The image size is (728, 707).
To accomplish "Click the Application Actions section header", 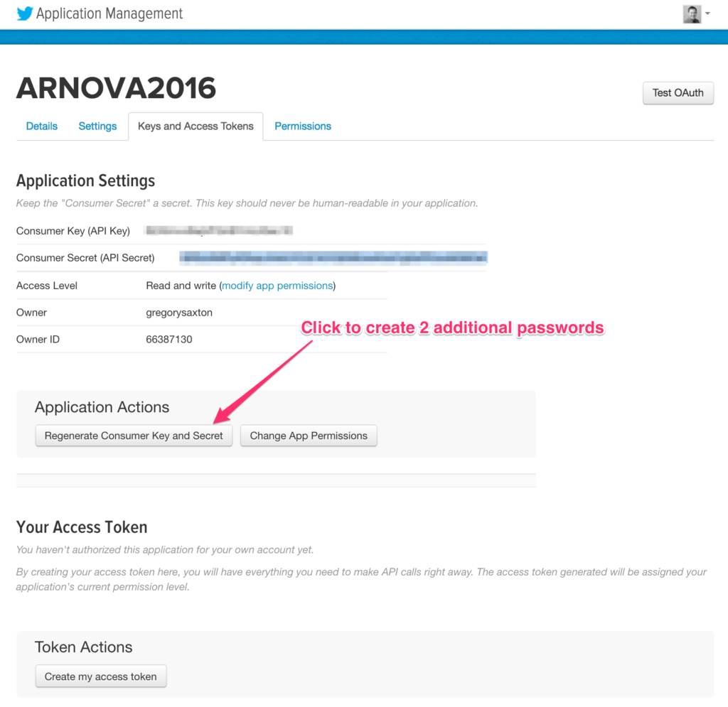I will 102,406.
